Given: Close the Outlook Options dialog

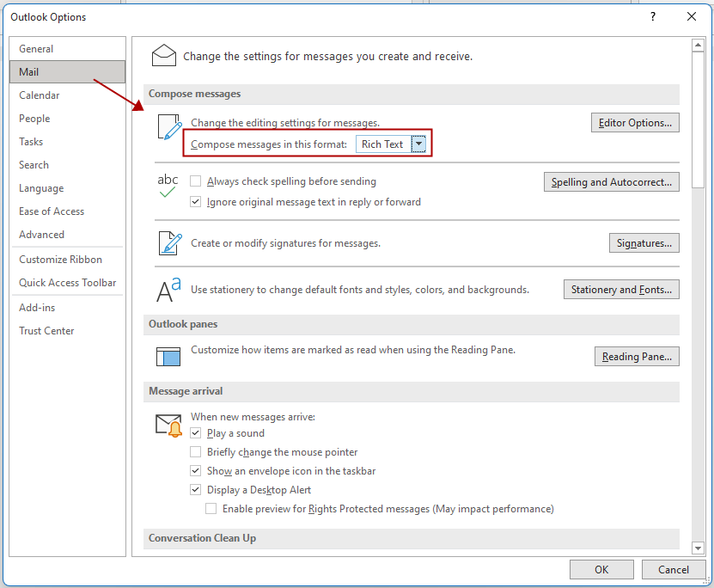Looking at the screenshot, I should pyautogui.click(x=692, y=17).
